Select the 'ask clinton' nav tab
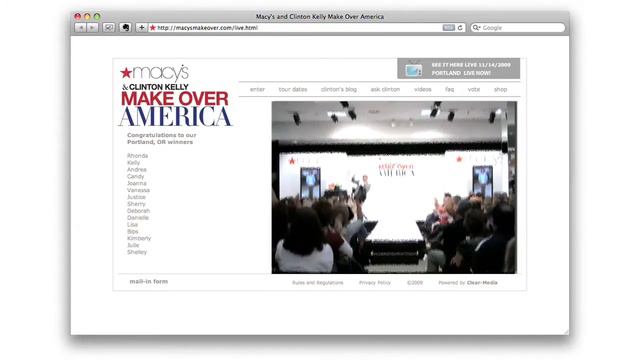This screenshot has width=640, height=360. tap(385, 89)
